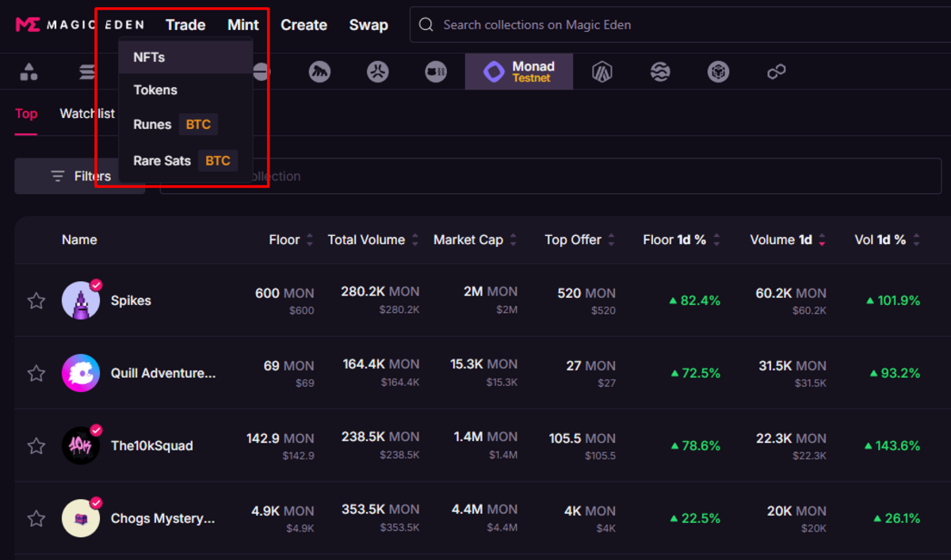Click Quill Adventure total volume 164.4K MON
This screenshot has width=951, height=560.
point(381,364)
